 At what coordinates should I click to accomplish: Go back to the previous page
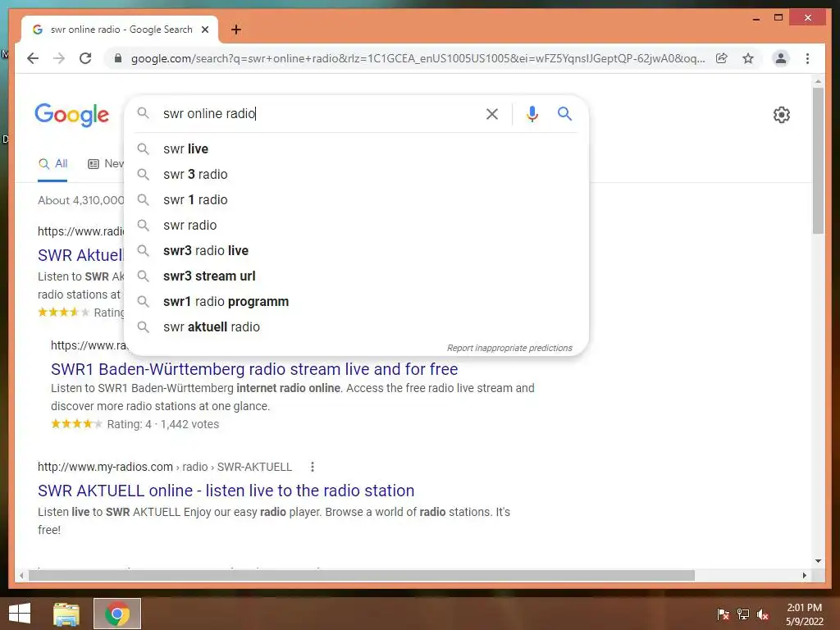coord(33,58)
